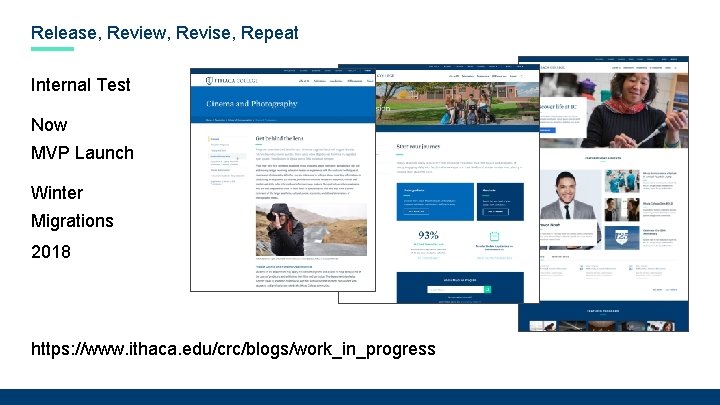Image resolution: width=720 pixels, height=405 pixels.
Task: Click the 'Migrations' text line
Action: point(72,221)
